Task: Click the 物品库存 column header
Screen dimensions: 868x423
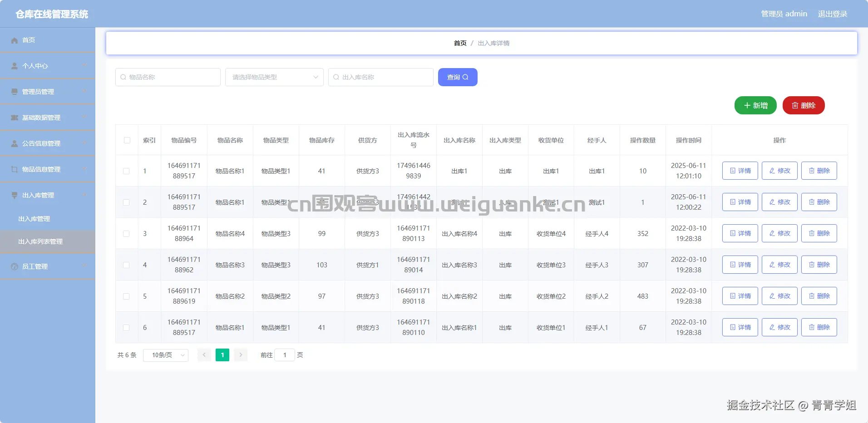Action: 322,141
